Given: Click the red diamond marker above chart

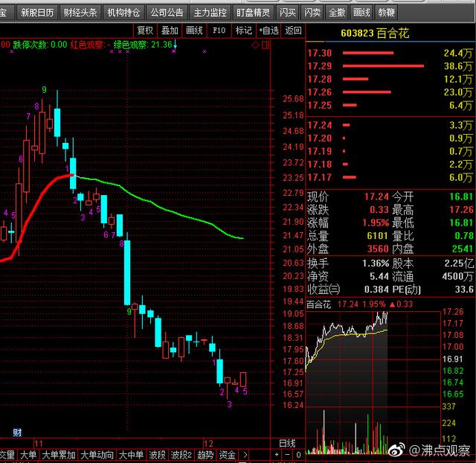Looking at the screenshot, I should [x=256, y=45].
